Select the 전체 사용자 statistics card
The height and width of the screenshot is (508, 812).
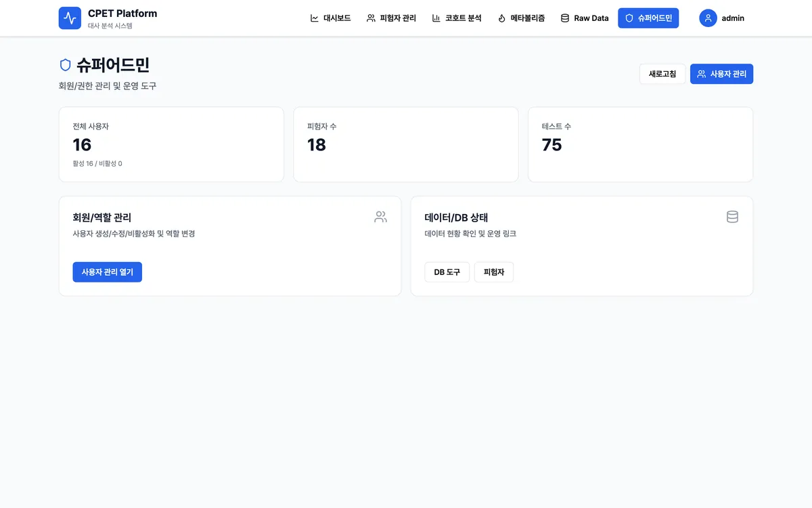(x=171, y=144)
